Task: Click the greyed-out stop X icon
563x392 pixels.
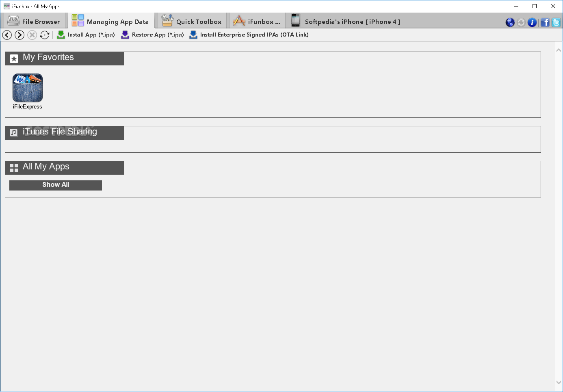Action: (32, 35)
